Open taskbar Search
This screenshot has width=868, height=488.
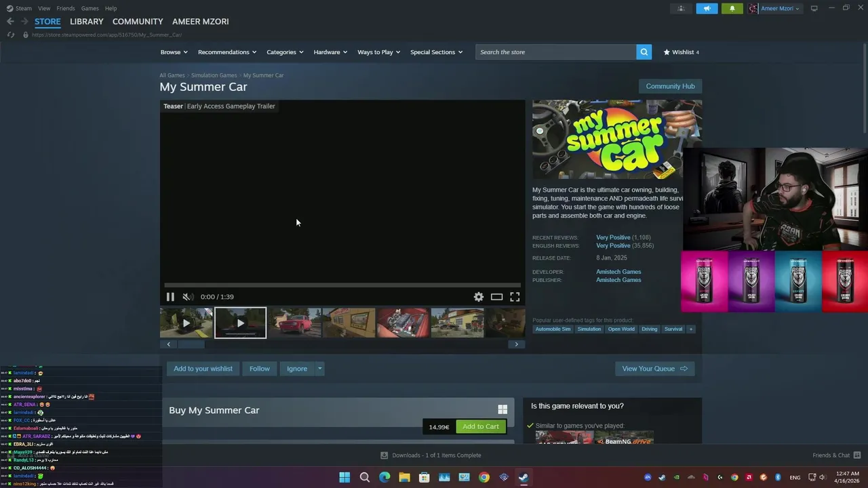click(x=364, y=477)
